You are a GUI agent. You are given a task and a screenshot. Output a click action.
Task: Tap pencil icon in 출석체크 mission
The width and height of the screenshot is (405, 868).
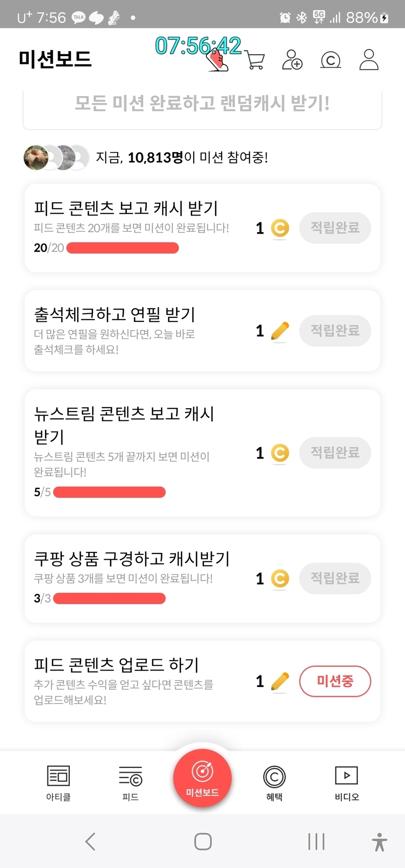point(280,331)
